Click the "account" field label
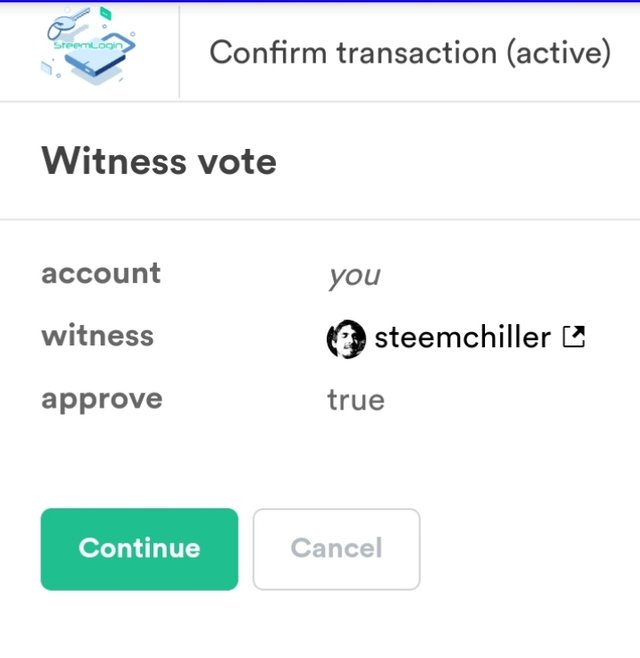This screenshot has height=658, width=640. point(100,273)
